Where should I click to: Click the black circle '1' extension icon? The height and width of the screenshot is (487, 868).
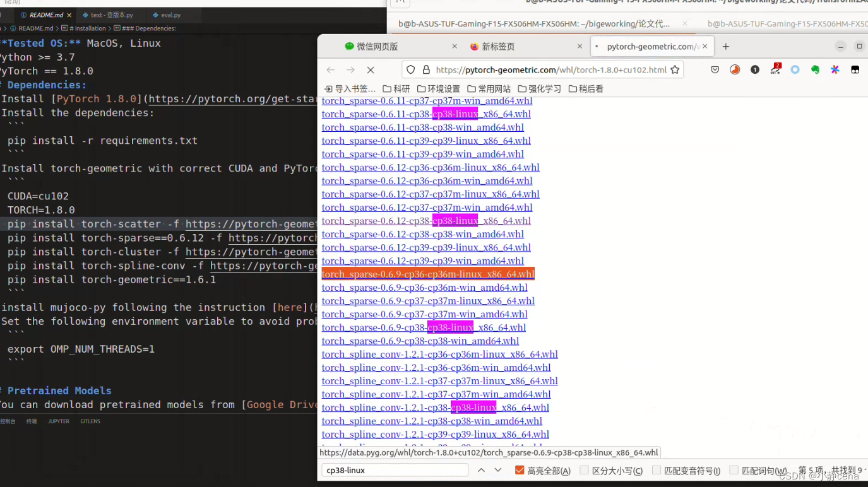(755, 70)
